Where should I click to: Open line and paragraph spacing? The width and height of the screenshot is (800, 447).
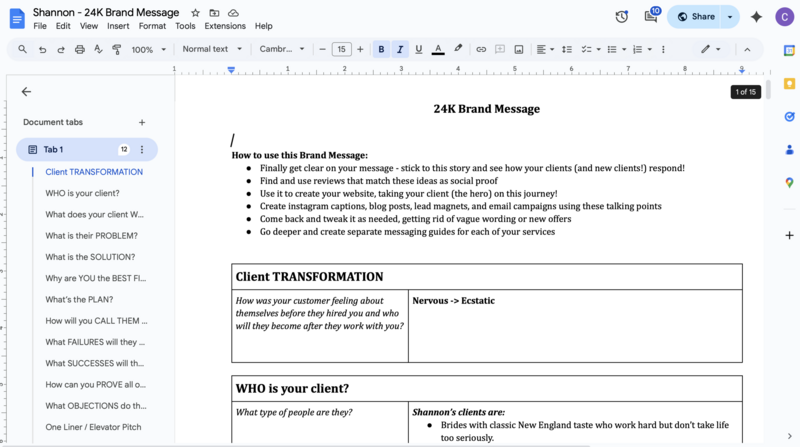(567, 49)
